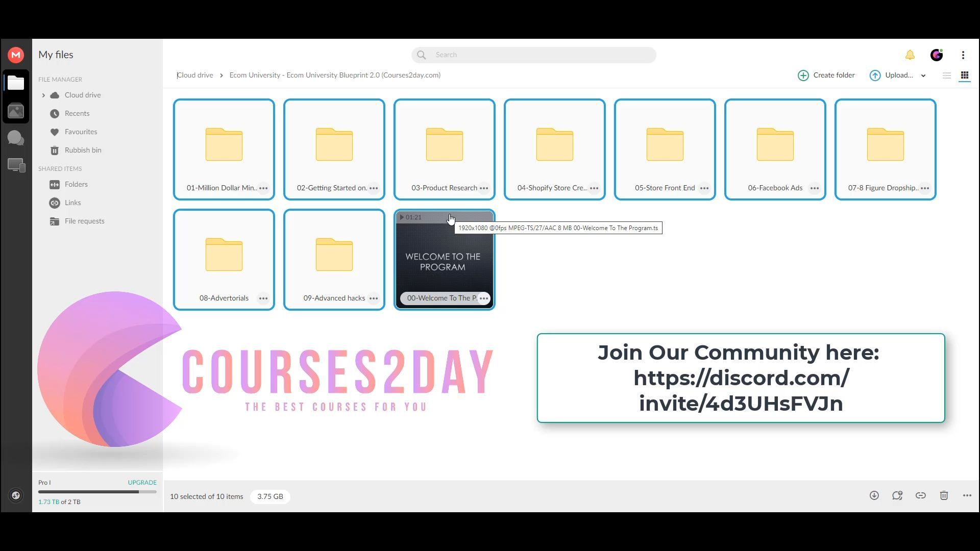The width and height of the screenshot is (980, 551).
Task: Open the Devices section in the sidebar
Action: click(x=16, y=165)
